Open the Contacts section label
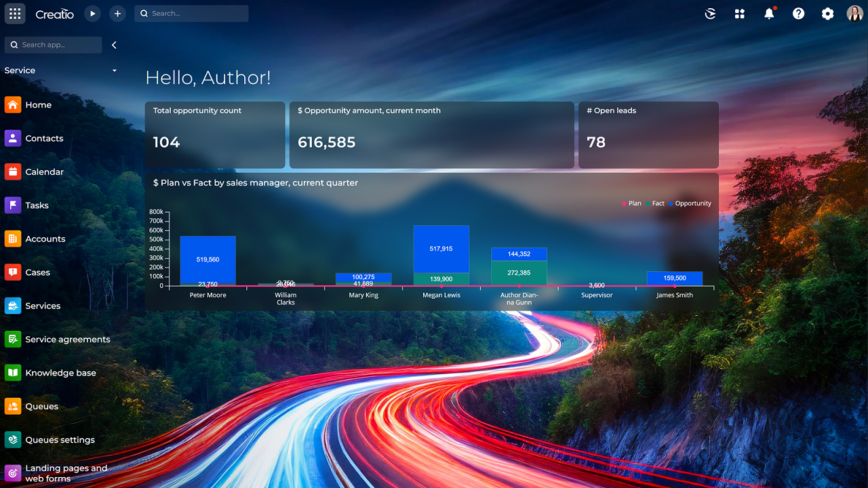The image size is (868, 488). [x=44, y=138]
